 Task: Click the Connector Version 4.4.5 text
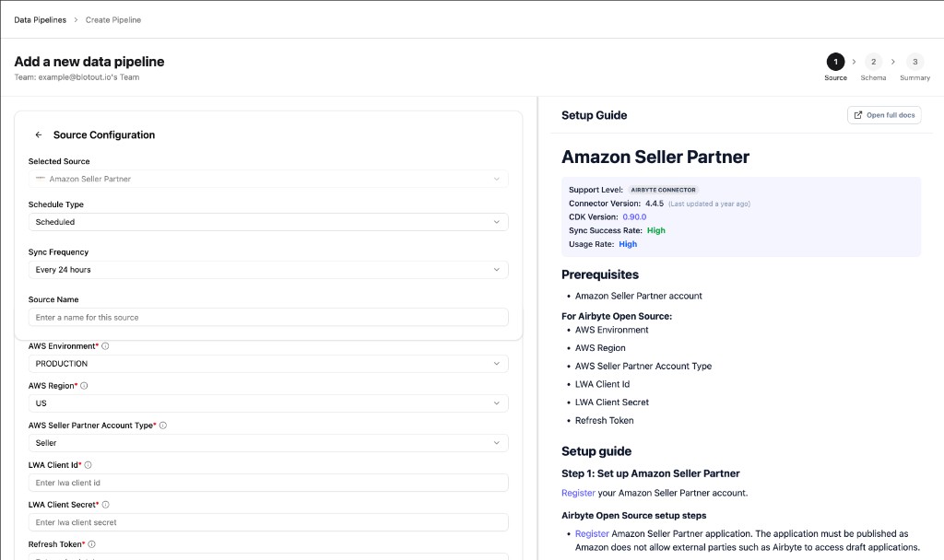click(x=655, y=204)
